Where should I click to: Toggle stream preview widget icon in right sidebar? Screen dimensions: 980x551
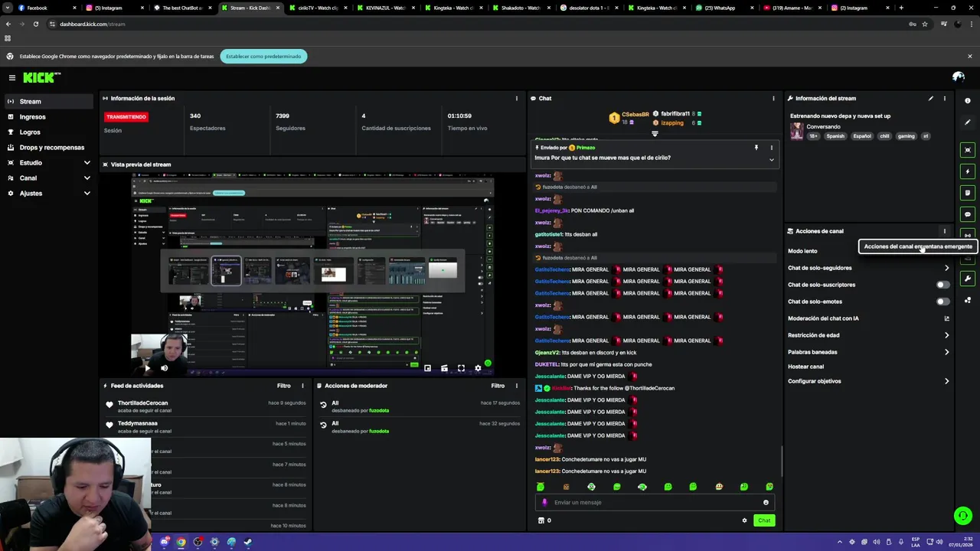point(968,150)
